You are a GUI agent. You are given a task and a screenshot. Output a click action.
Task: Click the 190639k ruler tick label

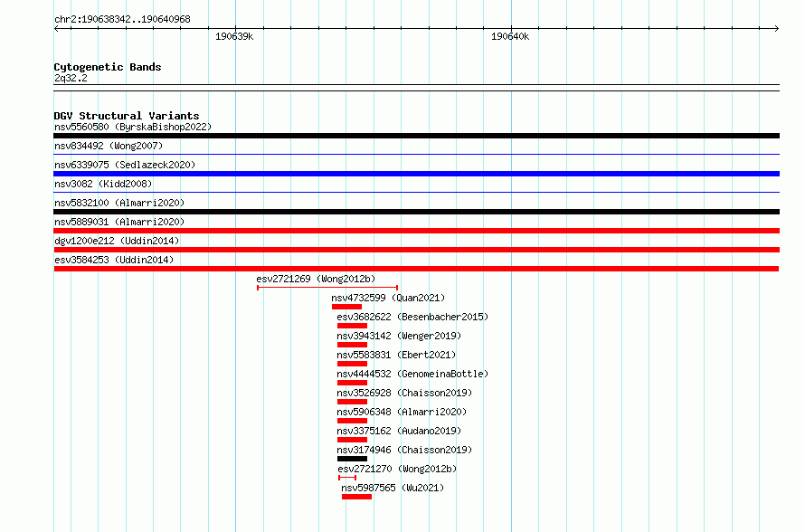[234, 36]
